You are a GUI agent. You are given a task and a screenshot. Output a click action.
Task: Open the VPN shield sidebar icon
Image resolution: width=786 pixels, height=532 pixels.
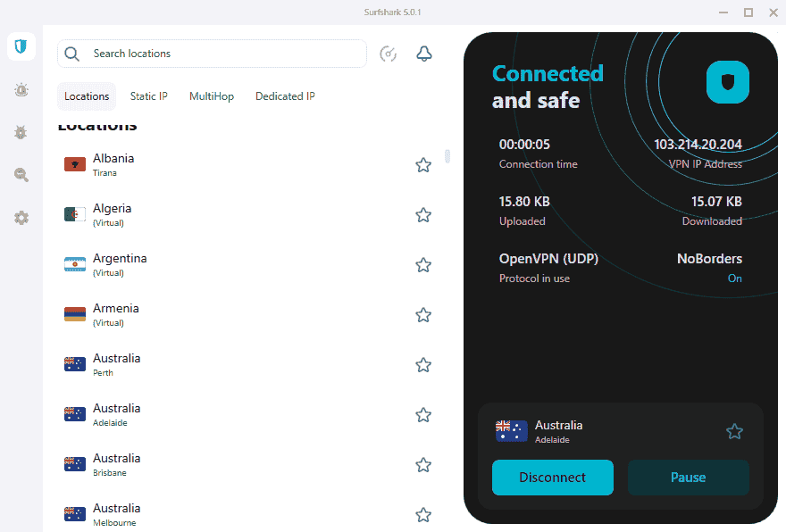(21, 46)
